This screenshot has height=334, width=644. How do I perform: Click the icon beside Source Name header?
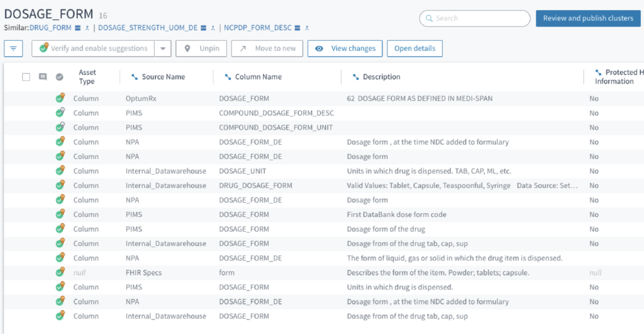[x=135, y=77]
